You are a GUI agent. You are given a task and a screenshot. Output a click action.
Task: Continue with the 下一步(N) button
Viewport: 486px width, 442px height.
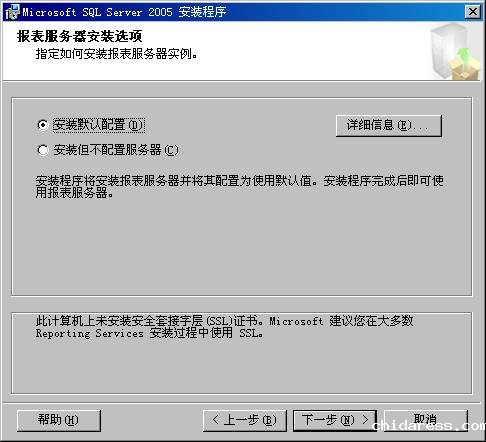[x=335, y=420]
